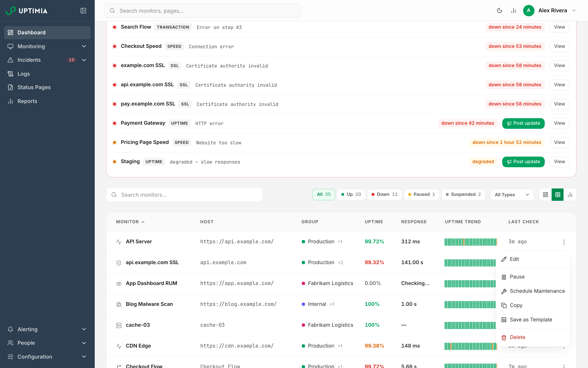Focus the Search monitors filter field
The width and height of the screenshot is (588, 368).
tap(184, 195)
